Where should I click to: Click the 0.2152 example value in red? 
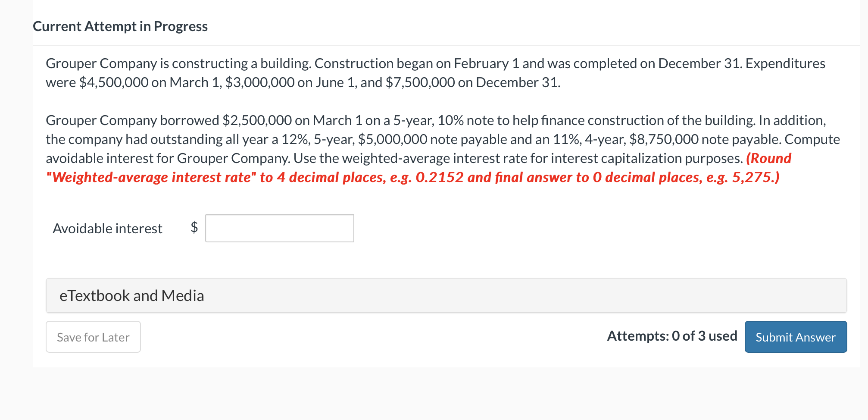click(440, 177)
